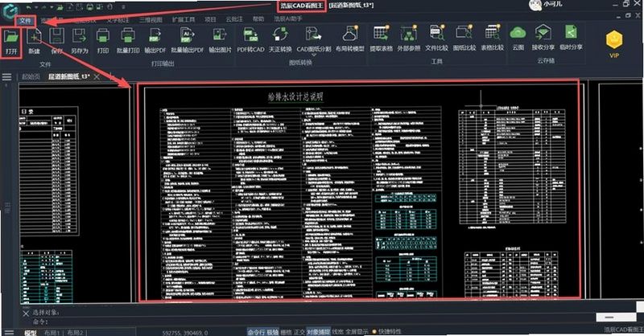Click the coordinate readout 592755, 390469, 0
Image resolution: width=644 pixels, height=336 pixels.
click(x=185, y=332)
